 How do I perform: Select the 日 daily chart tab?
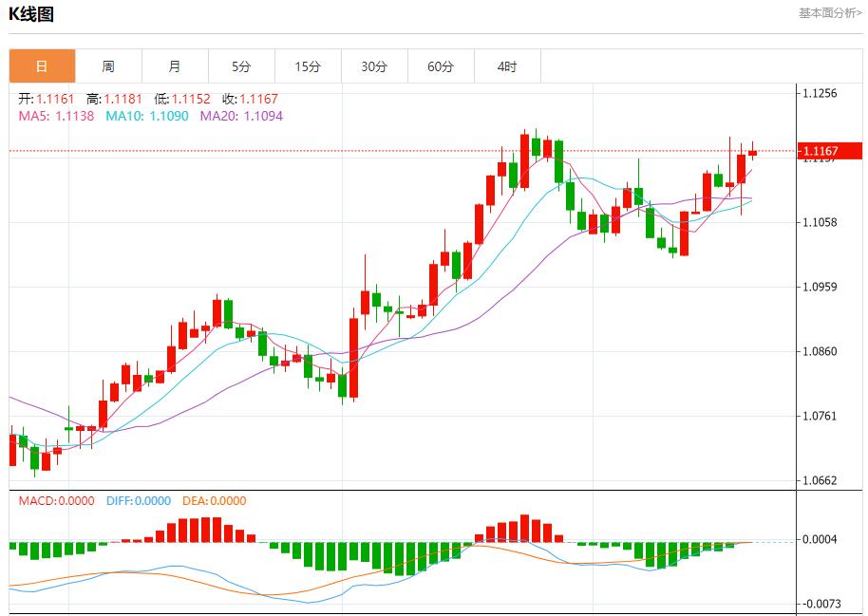42,66
